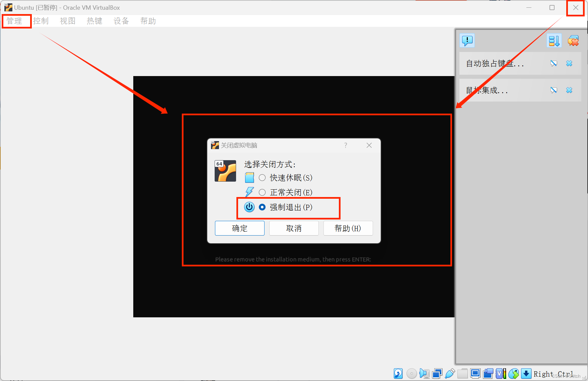Open the 设备 menu

tap(121, 21)
